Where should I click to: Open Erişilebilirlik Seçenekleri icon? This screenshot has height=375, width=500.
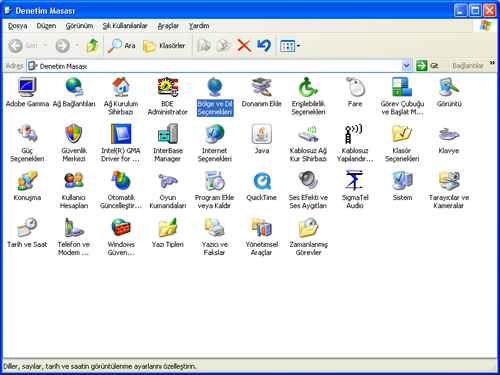(x=308, y=96)
